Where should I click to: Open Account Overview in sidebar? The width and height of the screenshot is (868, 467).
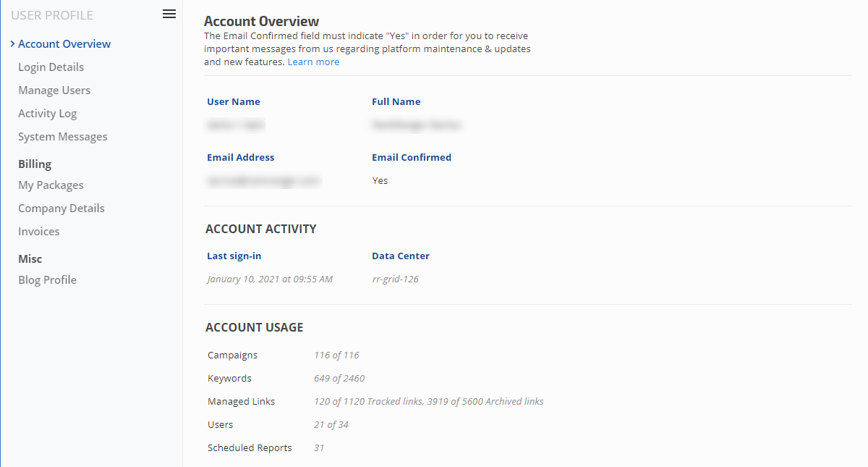coord(64,44)
